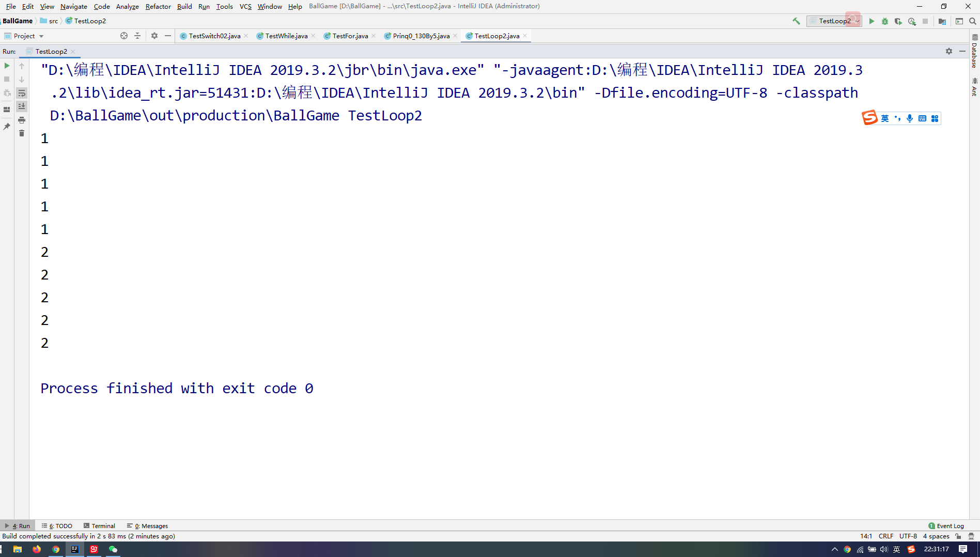Screen dimensions: 980x557
Task: Open the Run tool window button
Action: [x=18, y=525]
